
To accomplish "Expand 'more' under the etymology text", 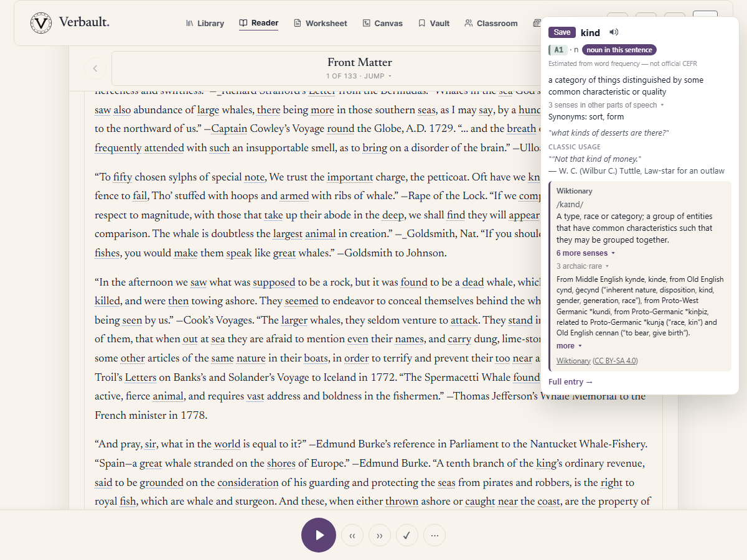I will 569,346.
